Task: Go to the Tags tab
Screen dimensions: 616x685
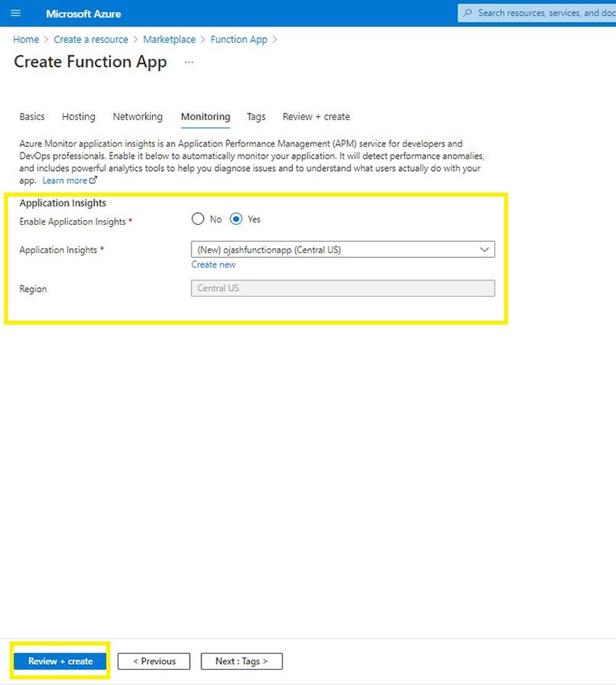Action: pos(256,117)
